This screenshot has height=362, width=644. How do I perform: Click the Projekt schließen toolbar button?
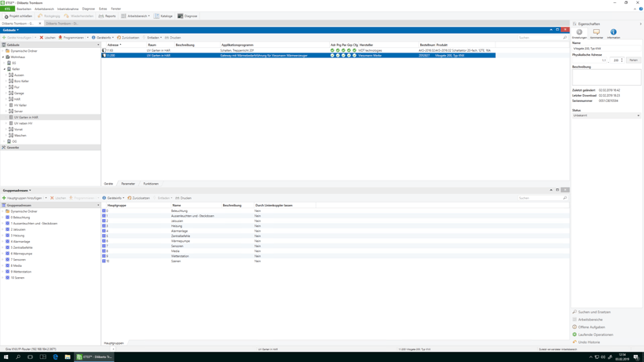click(18, 16)
